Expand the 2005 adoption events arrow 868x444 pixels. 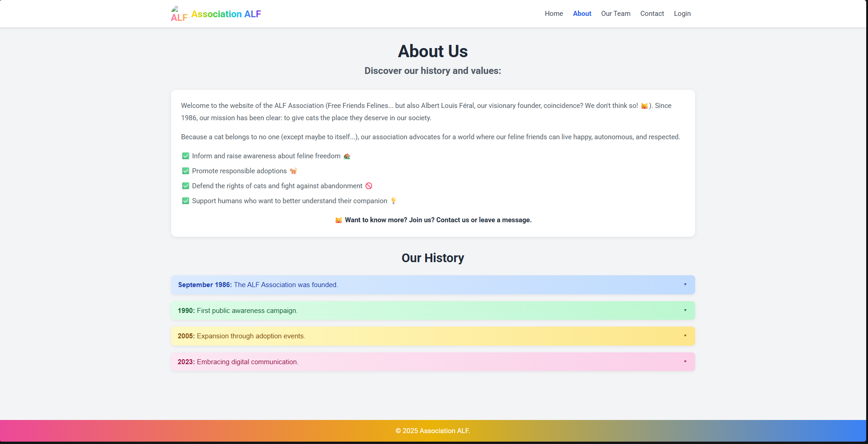[685, 336]
